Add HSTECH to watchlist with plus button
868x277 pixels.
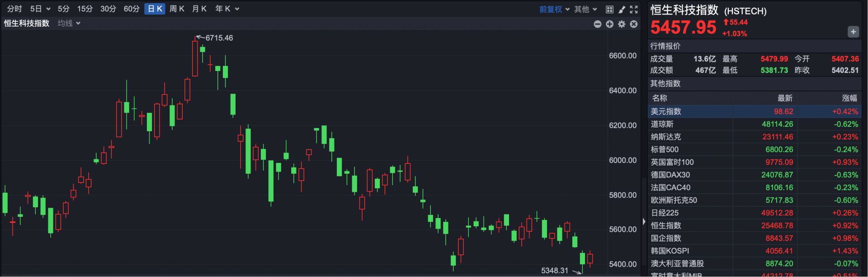pos(853,32)
